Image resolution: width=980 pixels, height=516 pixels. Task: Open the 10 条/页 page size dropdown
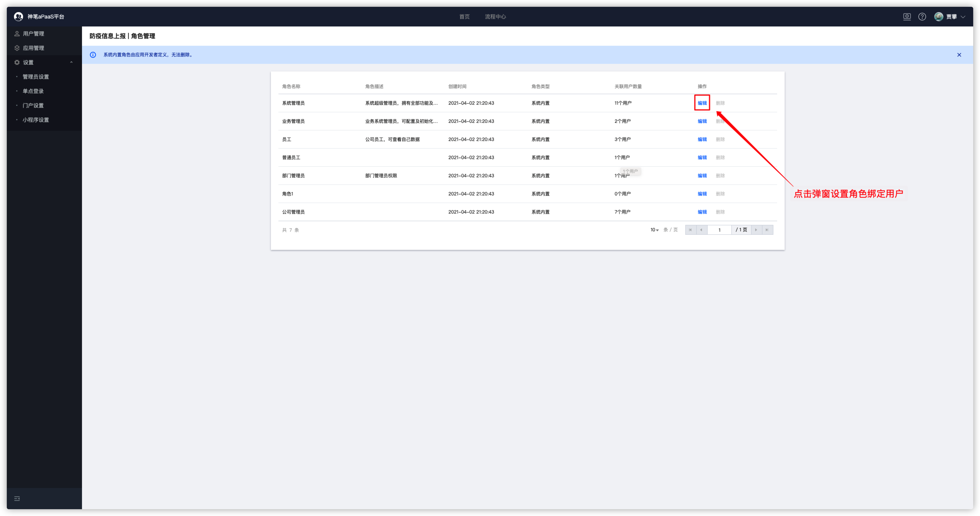click(x=654, y=230)
